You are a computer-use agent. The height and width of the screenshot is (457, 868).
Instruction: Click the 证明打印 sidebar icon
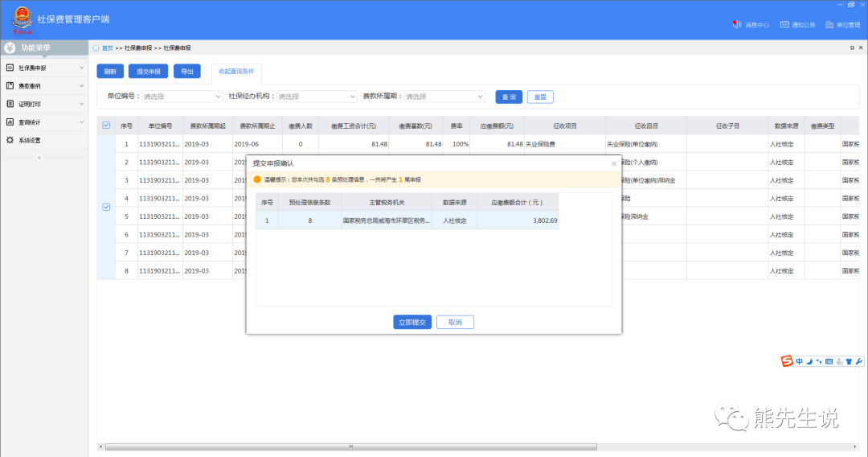[10, 104]
